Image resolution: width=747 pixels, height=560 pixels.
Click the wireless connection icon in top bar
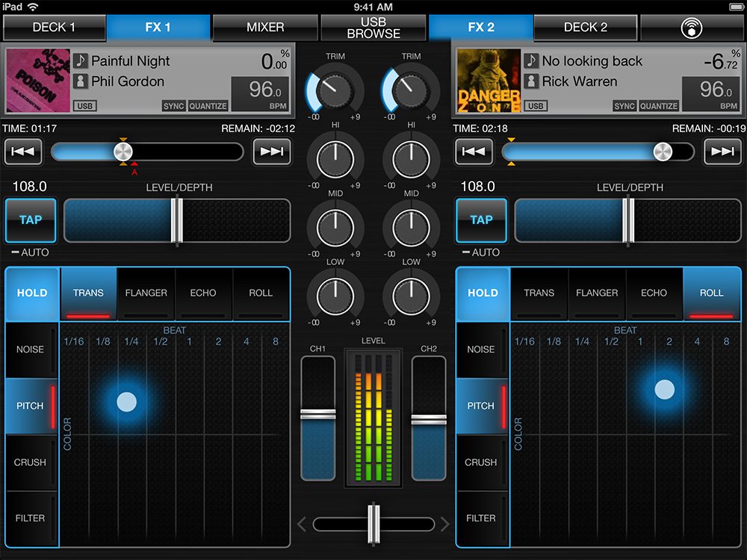pos(692,28)
